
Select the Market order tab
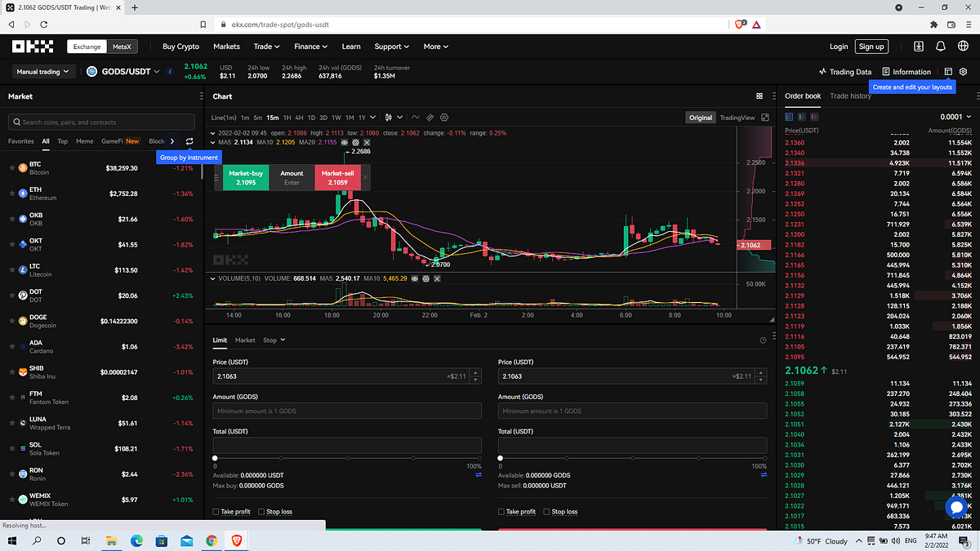coord(245,340)
